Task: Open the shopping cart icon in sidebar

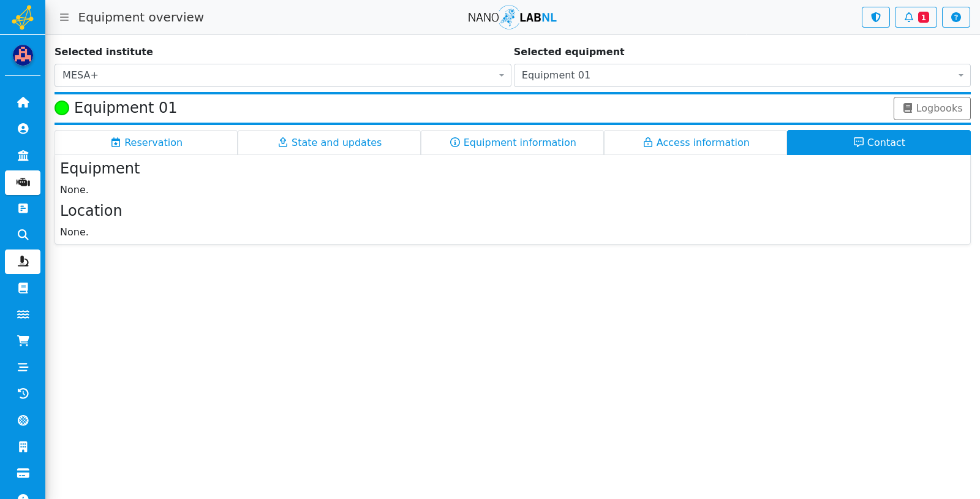Action: (x=23, y=341)
